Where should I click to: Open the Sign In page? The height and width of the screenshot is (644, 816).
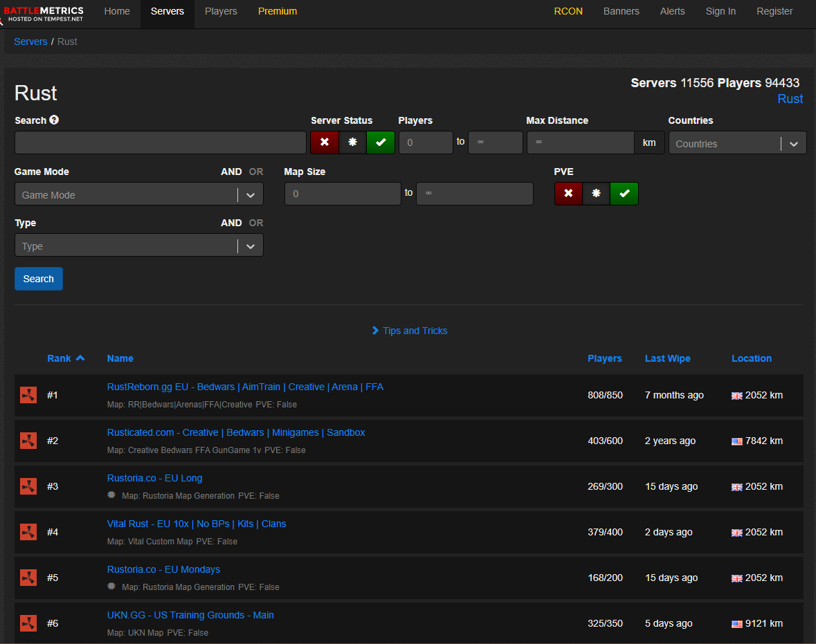pyautogui.click(x=720, y=12)
